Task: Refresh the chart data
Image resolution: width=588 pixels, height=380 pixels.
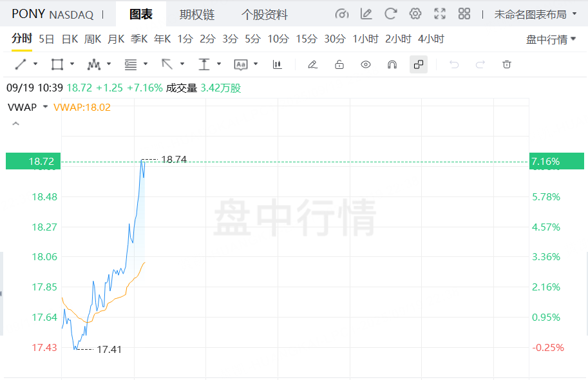Action: pyautogui.click(x=391, y=14)
